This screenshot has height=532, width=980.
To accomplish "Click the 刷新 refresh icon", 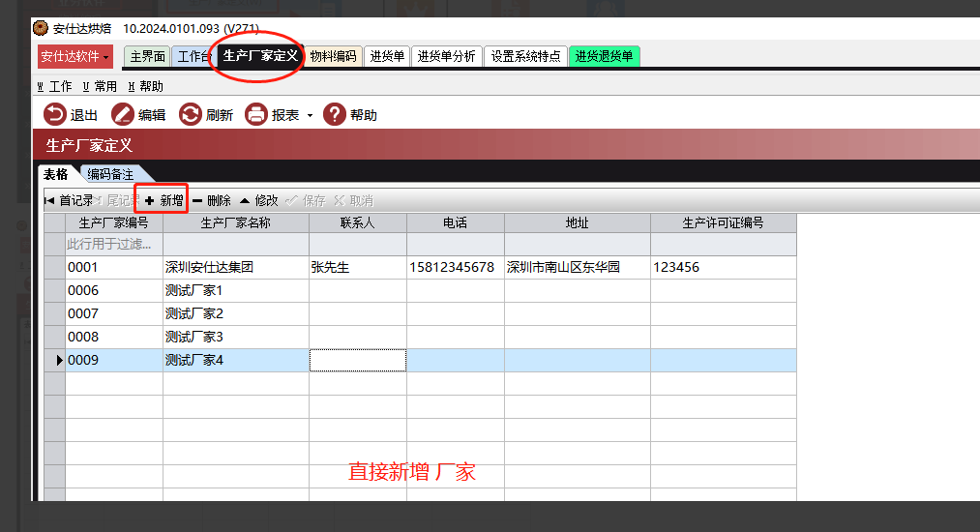I will coord(190,114).
